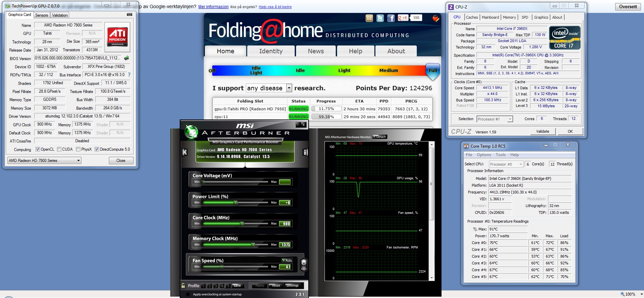
Task: Click the PCI-E bus interface question mark
Action: pyautogui.click(x=129, y=75)
